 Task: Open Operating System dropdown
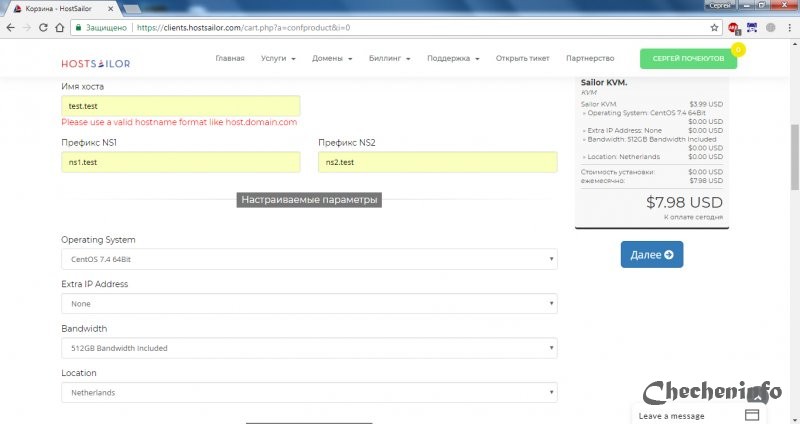(x=309, y=259)
